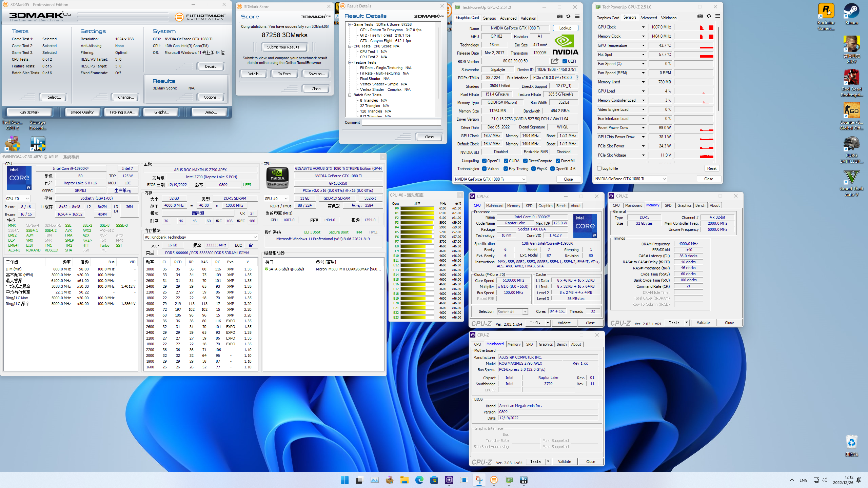Switch to Validation tab in GPU-Z Sensors window
This screenshot has height=488, width=868.
(x=669, y=18)
